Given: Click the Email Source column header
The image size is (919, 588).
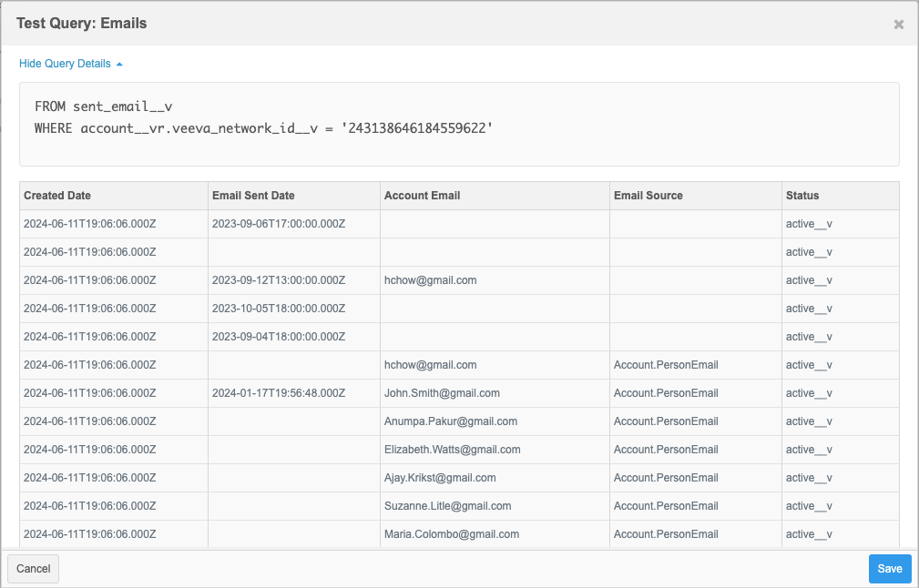Looking at the screenshot, I should click(648, 196).
